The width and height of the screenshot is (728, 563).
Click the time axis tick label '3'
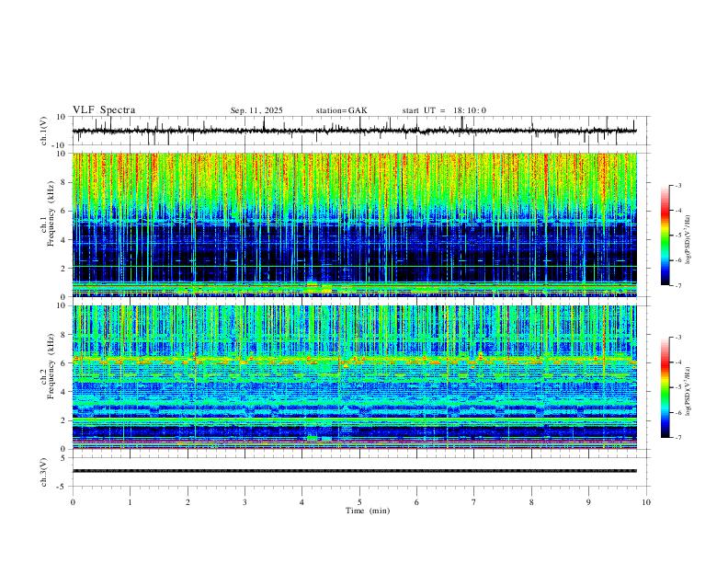click(x=245, y=502)
